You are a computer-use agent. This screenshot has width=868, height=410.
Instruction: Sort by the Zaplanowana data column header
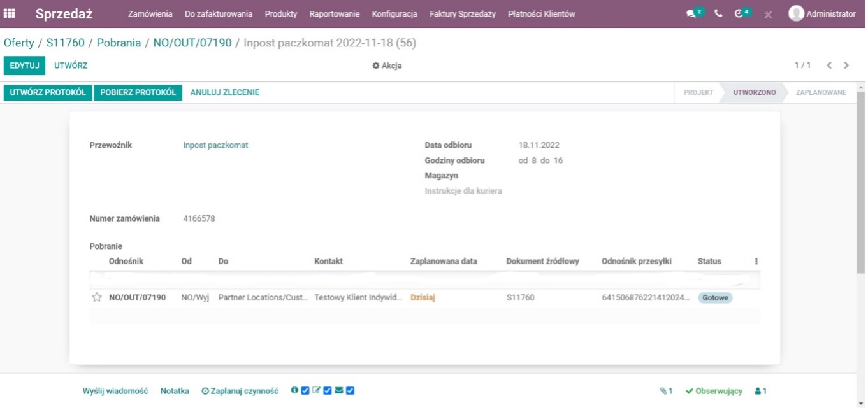click(444, 261)
